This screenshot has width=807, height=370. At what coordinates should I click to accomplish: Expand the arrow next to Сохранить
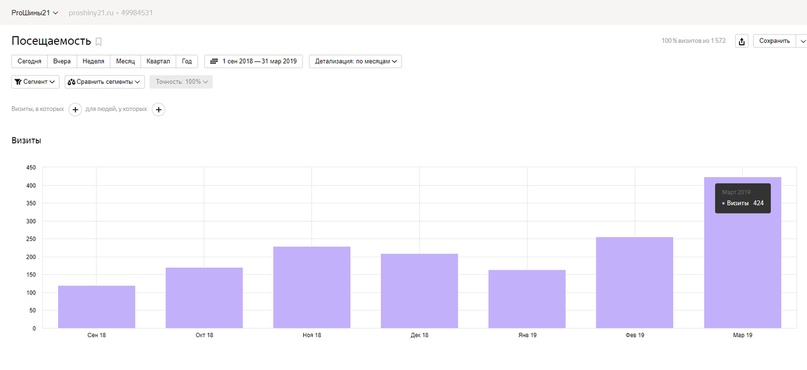tap(802, 41)
